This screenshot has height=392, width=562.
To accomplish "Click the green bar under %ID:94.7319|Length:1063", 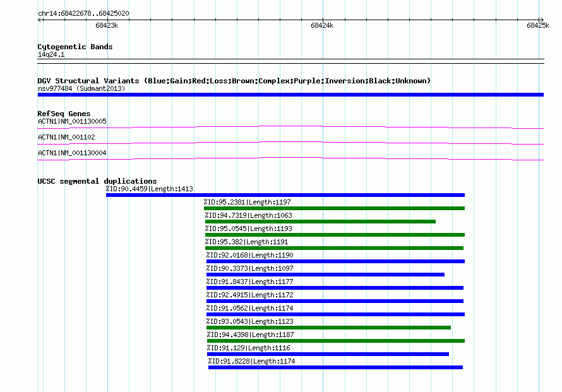I will click(320, 222).
